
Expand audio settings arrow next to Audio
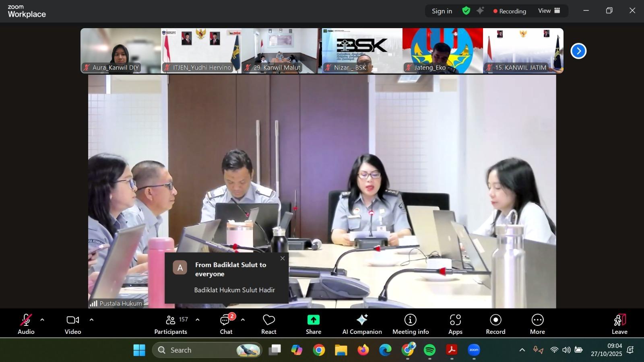coord(42,320)
